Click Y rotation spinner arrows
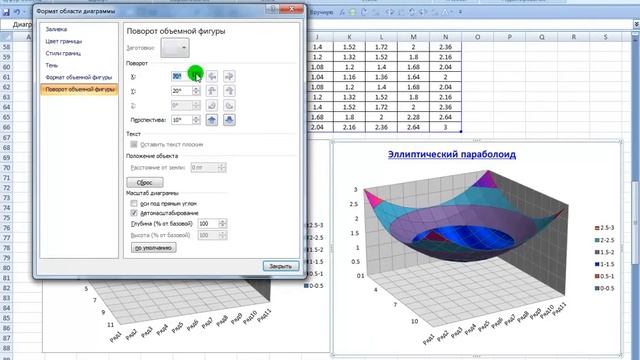The height and width of the screenshot is (360, 640). click(196, 91)
